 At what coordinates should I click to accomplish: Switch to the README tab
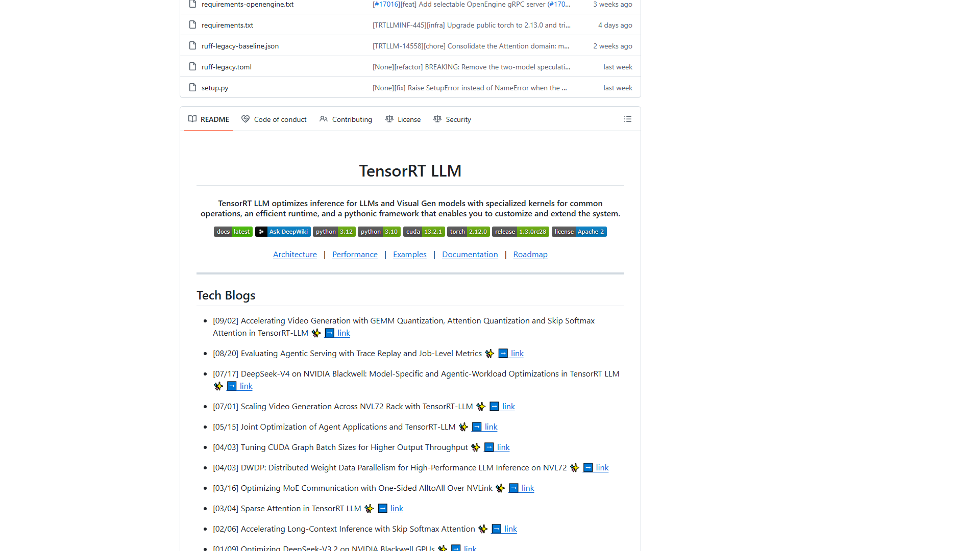pyautogui.click(x=209, y=119)
